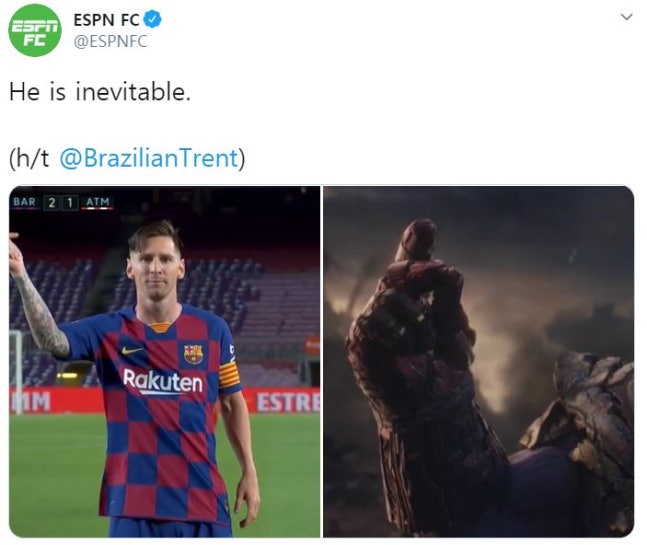The width and height of the screenshot is (647, 545).
Task: Click the "(h/t" text before mention
Action: coord(29,158)
